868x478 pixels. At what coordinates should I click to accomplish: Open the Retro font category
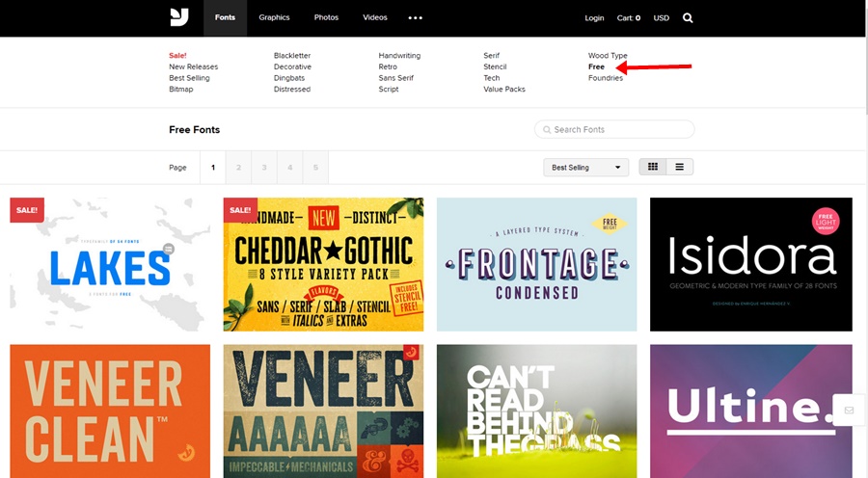388,66
